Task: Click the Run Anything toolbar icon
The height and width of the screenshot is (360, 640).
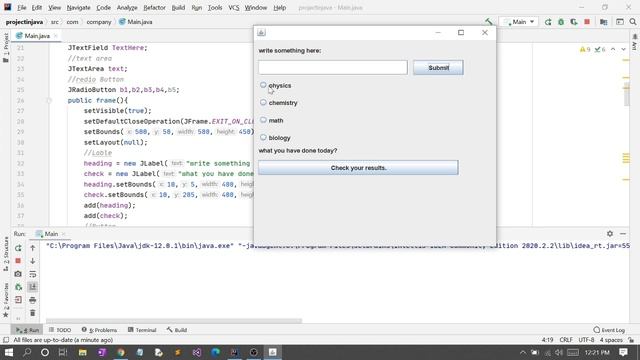Action: pyautogui.click(x=620, y=22)
